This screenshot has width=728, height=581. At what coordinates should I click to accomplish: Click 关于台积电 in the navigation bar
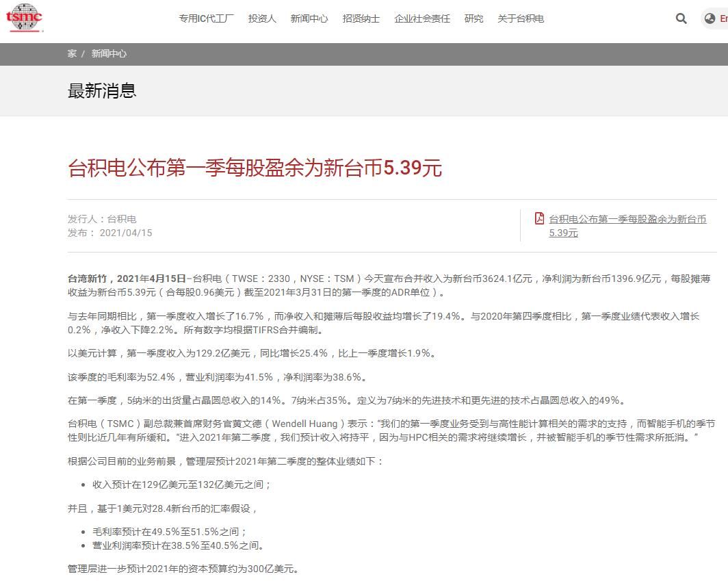tap(521, 18)
